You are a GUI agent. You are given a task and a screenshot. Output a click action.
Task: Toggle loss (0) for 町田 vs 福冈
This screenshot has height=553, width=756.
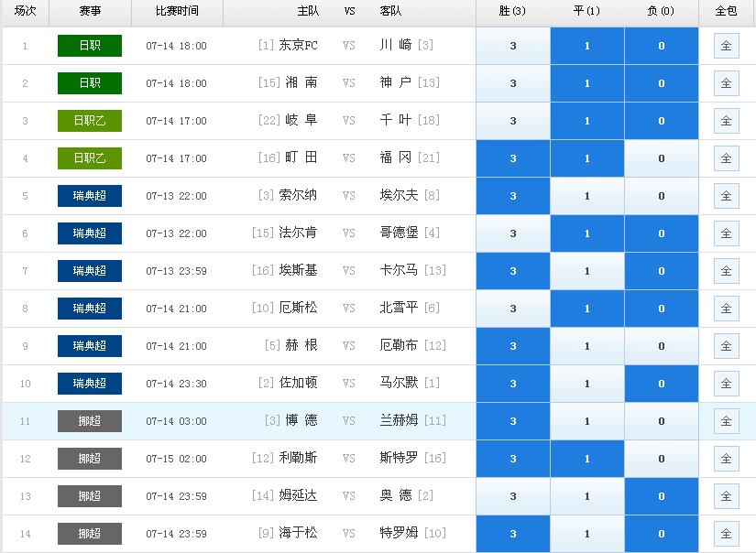point(661,158)
